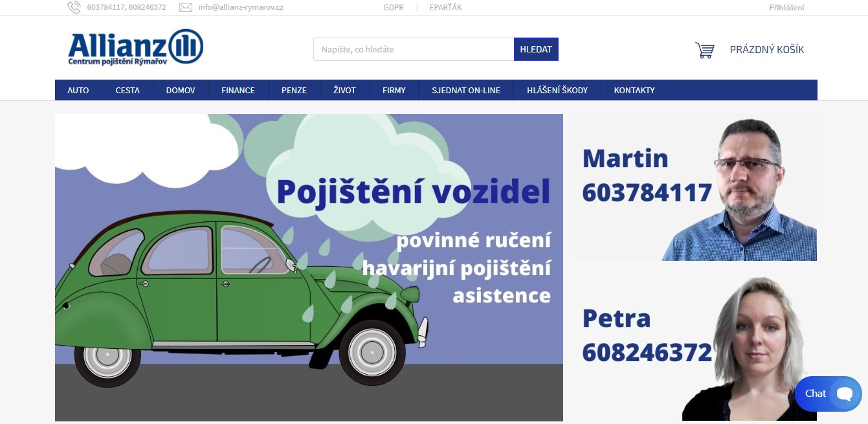Click the HLEDAT search button
Viewport: 868px width, 424px height.
click(536, 49)
